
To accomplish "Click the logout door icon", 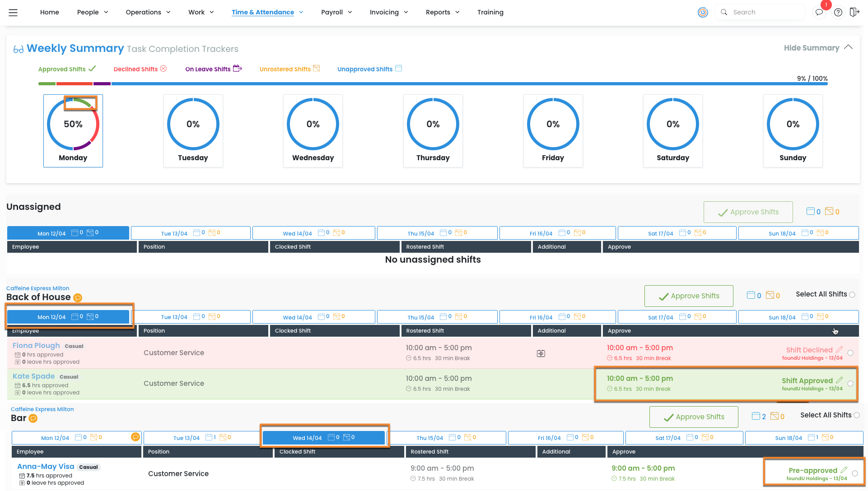I will (x=854, y=12).
